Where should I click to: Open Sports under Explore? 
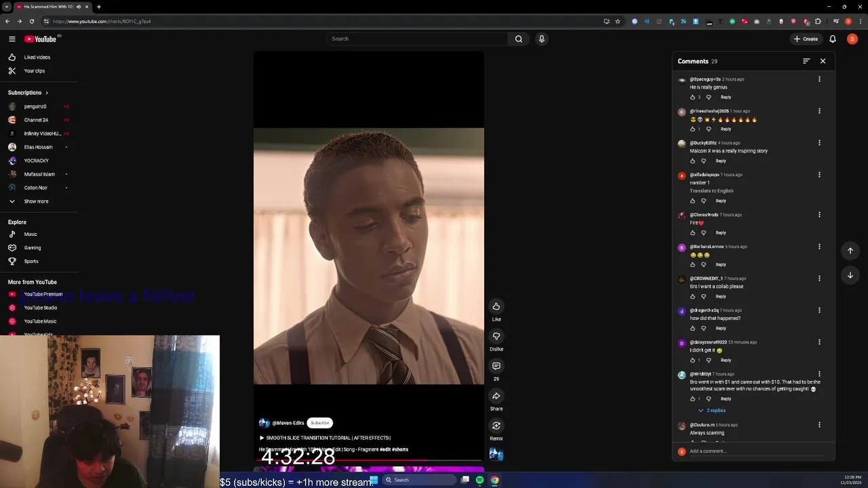pyautogui.click(x=31, y=262)
